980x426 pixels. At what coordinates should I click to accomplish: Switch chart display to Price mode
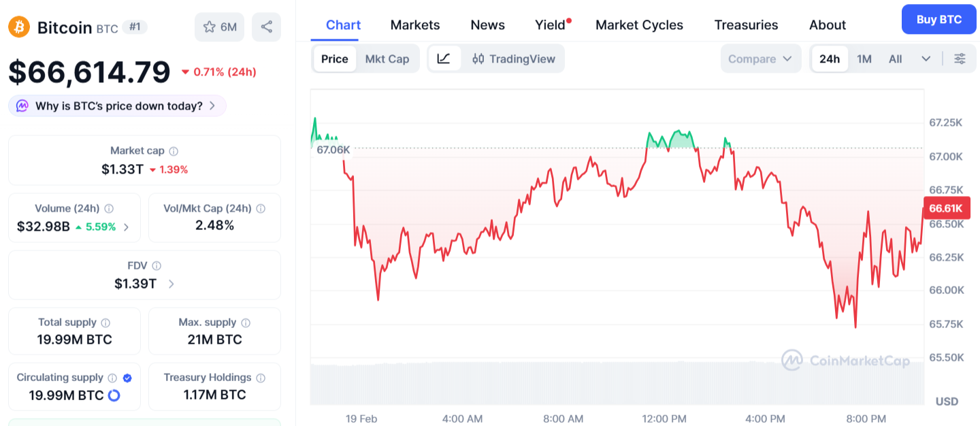point(334,59)
